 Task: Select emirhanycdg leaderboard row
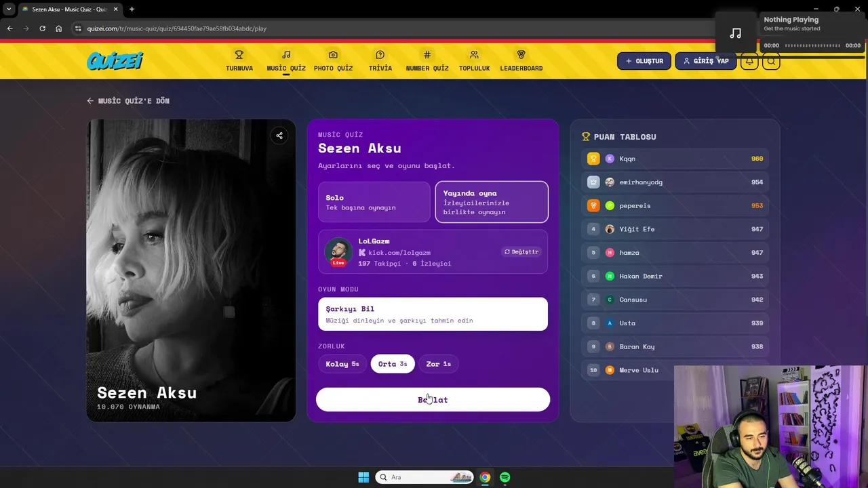pyautogui.click(x=675, y=182)
